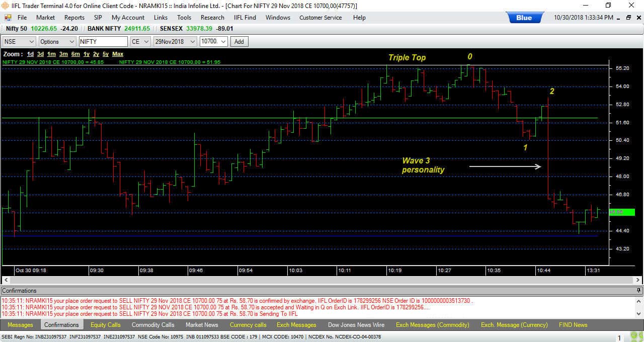The image size is (644, 342).
Task: Open the SIP menu
Action: (x=98, y=17)
